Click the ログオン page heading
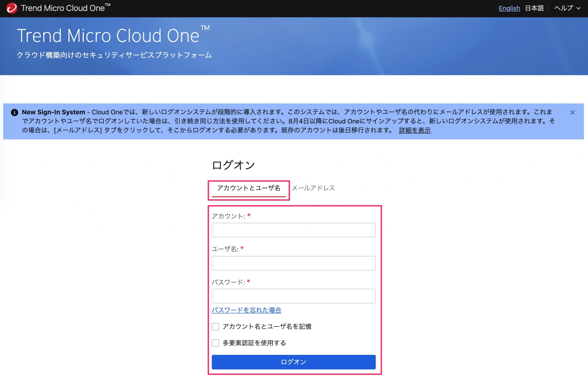The image size is (588, 379). click(x=233, y=165)
